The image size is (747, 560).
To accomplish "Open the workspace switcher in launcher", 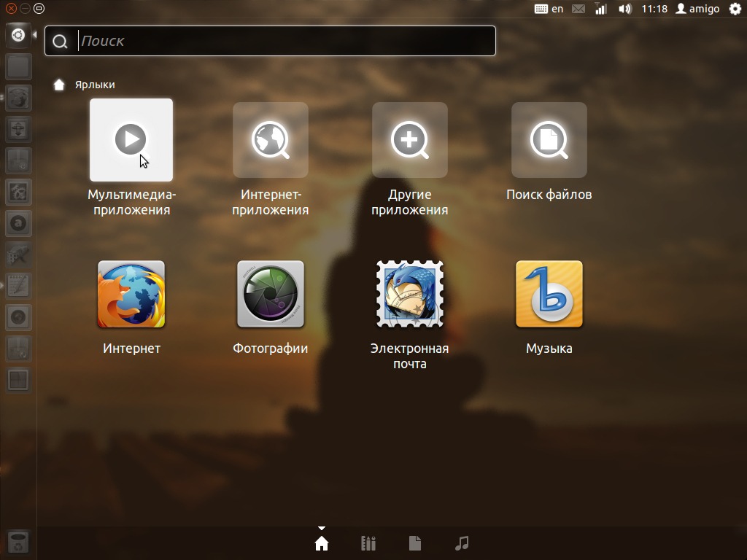I will [18, 381].
